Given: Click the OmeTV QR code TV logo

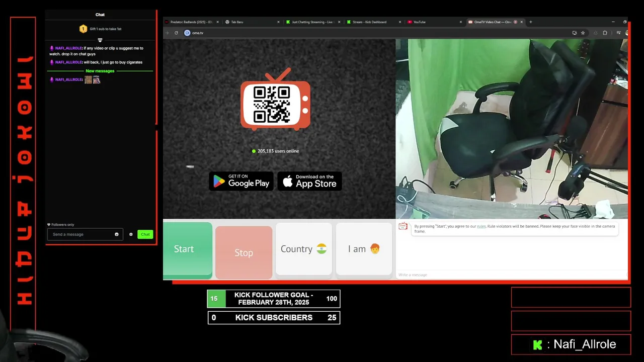Looking at the screenshot, I should point(275,100).
